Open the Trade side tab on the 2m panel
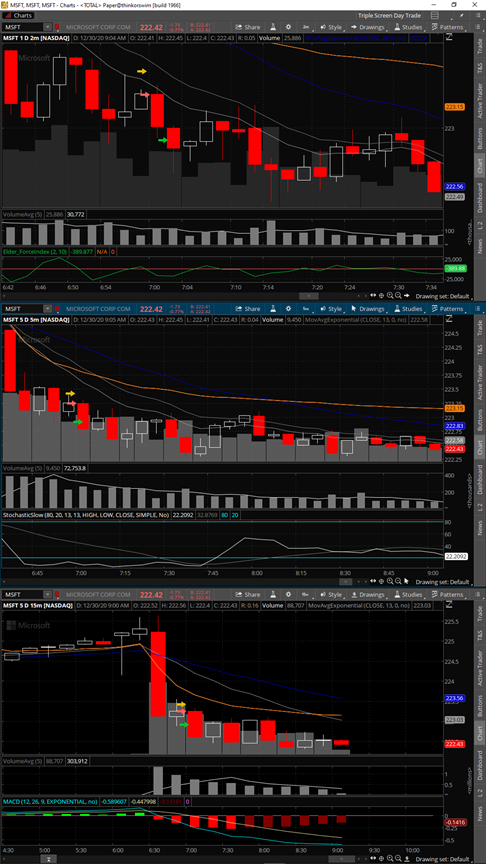 [x=478, y=45]
